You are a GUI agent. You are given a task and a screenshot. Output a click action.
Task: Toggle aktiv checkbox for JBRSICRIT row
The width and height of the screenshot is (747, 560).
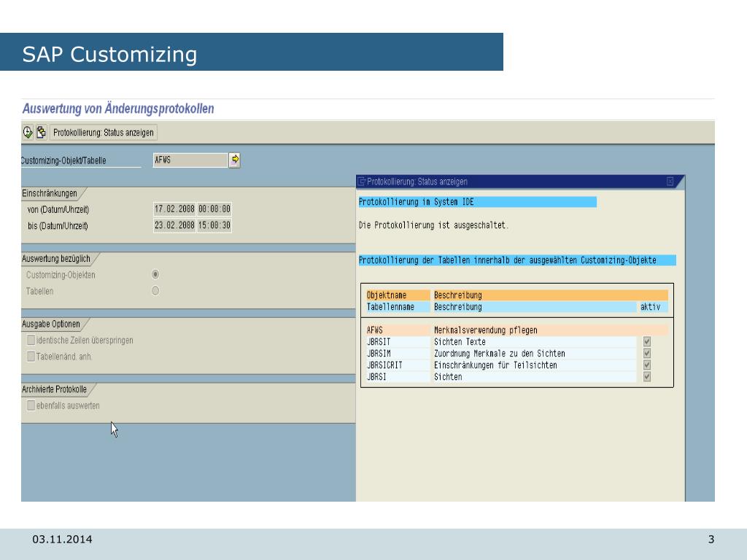(647, 365)
